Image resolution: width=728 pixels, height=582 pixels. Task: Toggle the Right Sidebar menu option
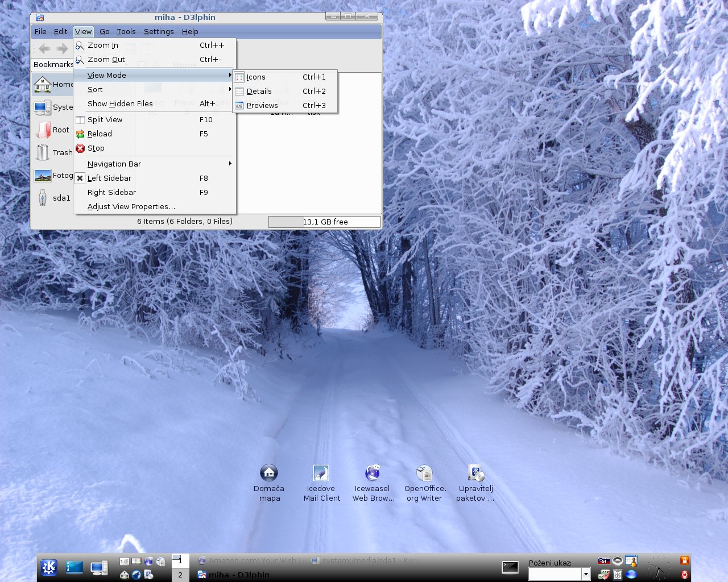point(154,193)
